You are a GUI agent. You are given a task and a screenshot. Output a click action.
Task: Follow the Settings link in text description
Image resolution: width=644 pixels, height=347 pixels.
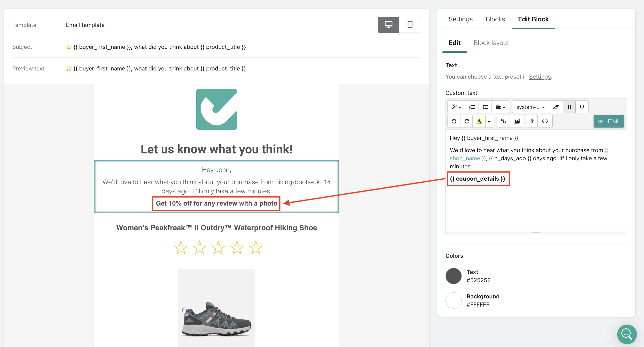click(540, 77)
